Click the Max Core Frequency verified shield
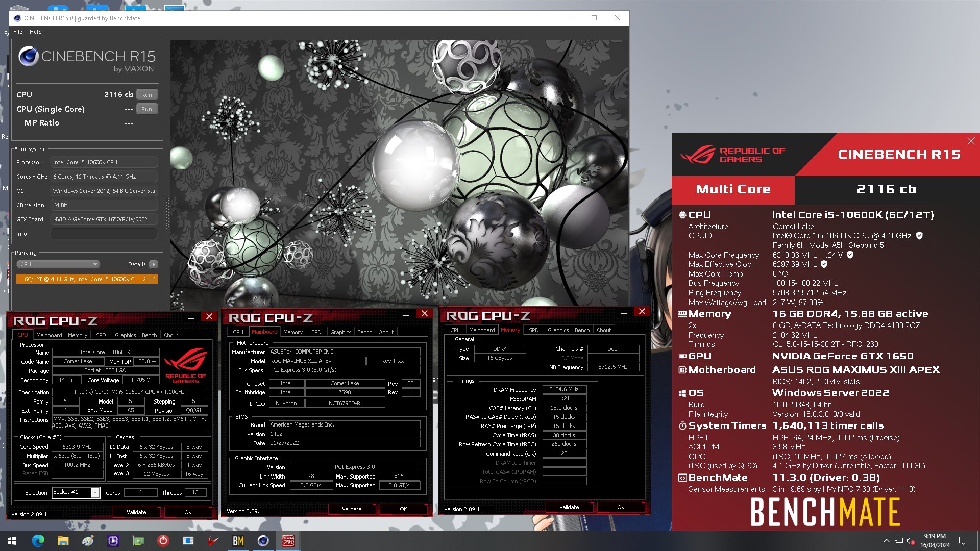This screenshot has width=980, height=551. pyautogui.click(x=850, y=255)
